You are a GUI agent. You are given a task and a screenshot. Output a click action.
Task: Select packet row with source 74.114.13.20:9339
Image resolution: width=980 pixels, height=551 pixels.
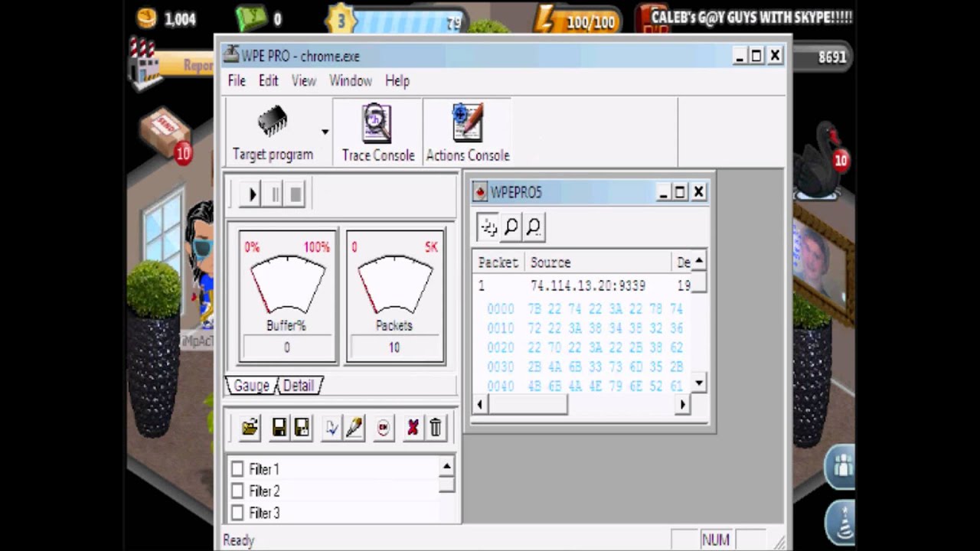[x=583, y=285]
